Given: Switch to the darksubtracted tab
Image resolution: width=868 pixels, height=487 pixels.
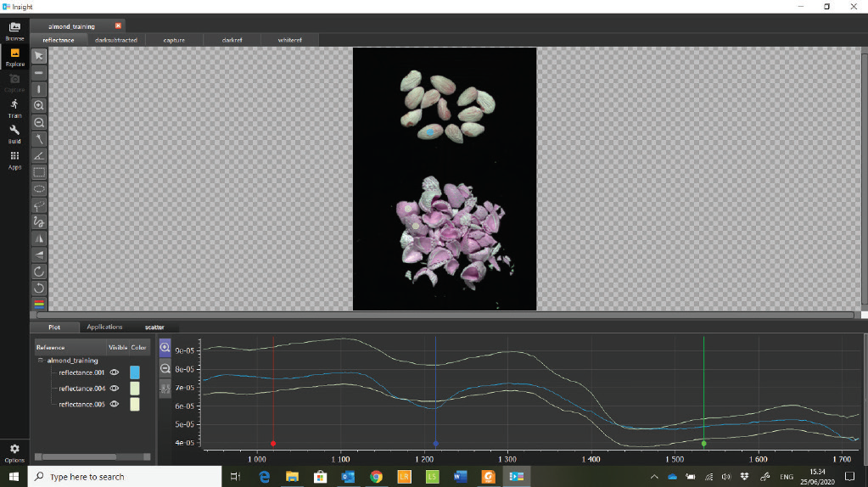Looking at the screenshot, I should 115,40.
